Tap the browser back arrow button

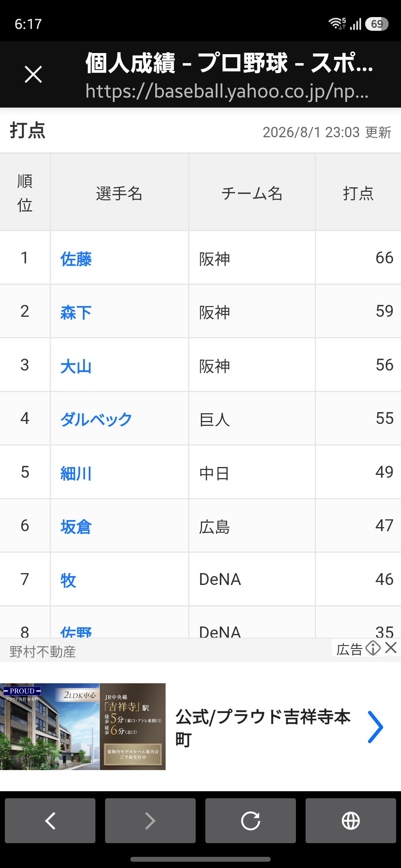(50, 821)
